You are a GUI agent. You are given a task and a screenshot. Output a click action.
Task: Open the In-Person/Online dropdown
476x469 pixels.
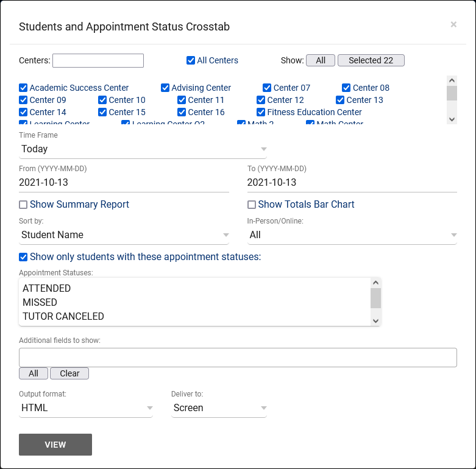point(352,234)
